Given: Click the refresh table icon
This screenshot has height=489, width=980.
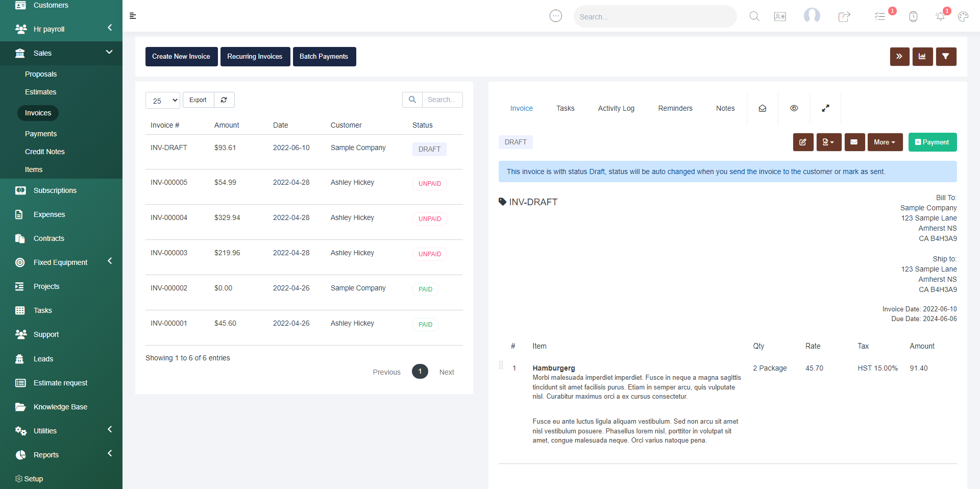Looking at the screenshot, I should tap(224, 100).
